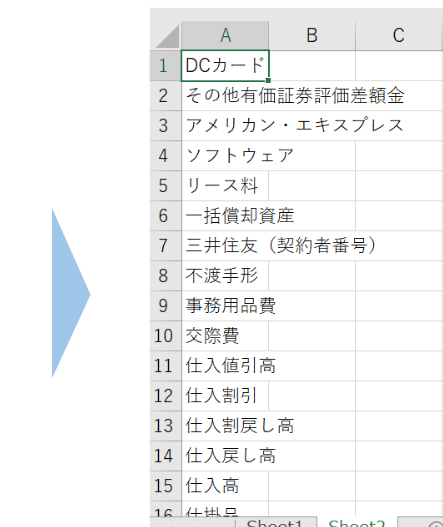Select column B header
This screenshot has width=443, height=527.
312,35
